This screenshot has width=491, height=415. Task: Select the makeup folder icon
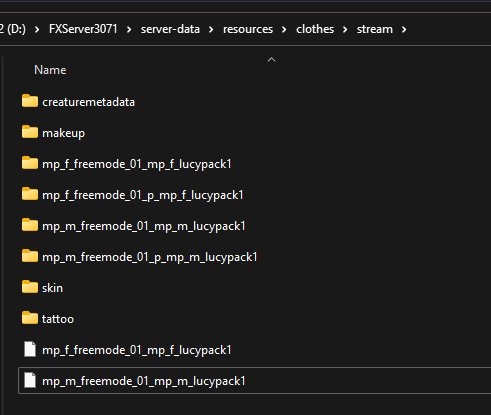[x=30, y=132]
